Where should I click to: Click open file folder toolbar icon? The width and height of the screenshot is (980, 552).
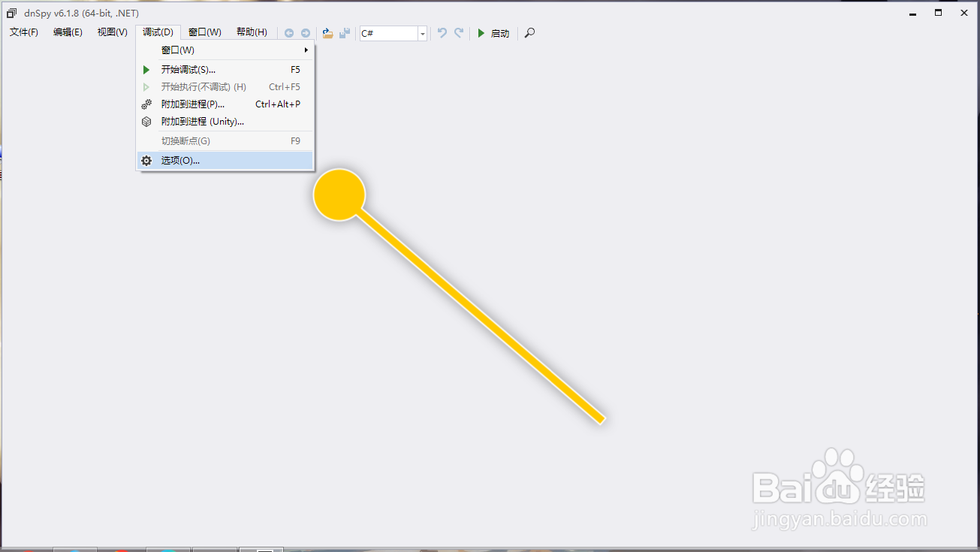(x=327, y=33)
